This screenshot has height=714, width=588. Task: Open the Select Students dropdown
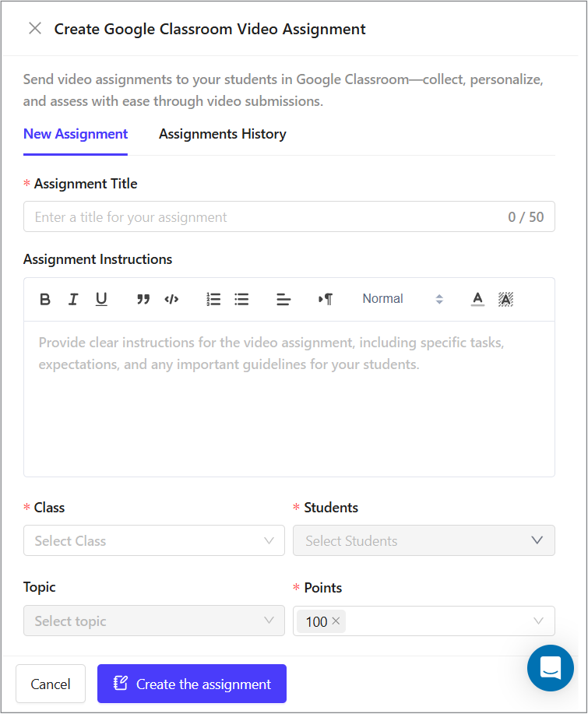coord(424,540)
